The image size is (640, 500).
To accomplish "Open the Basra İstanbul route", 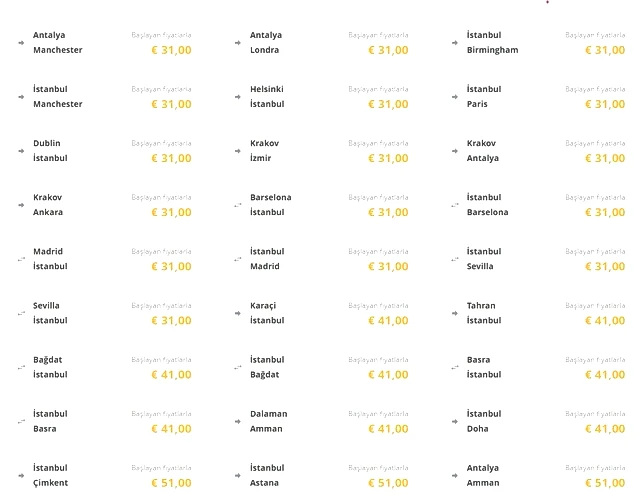I will (538, 367).
